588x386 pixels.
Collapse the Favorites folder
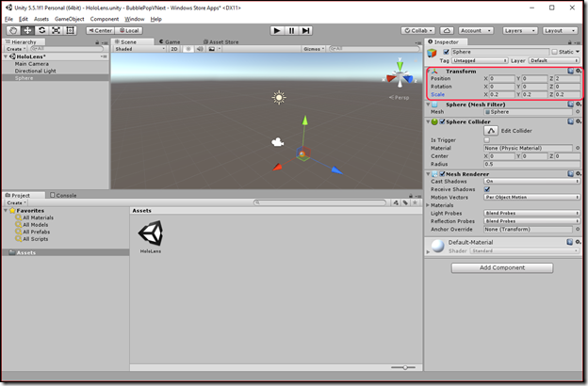tap(6, 211)
